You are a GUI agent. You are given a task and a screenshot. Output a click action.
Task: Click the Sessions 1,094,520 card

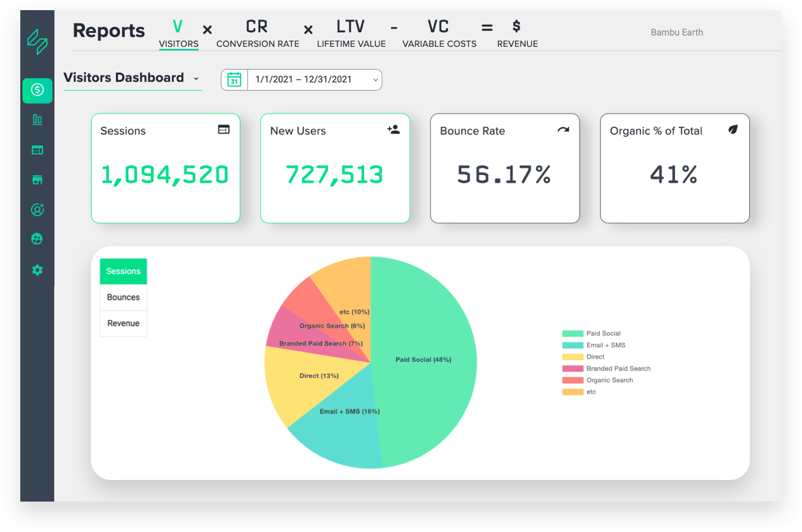click(166, 169)
